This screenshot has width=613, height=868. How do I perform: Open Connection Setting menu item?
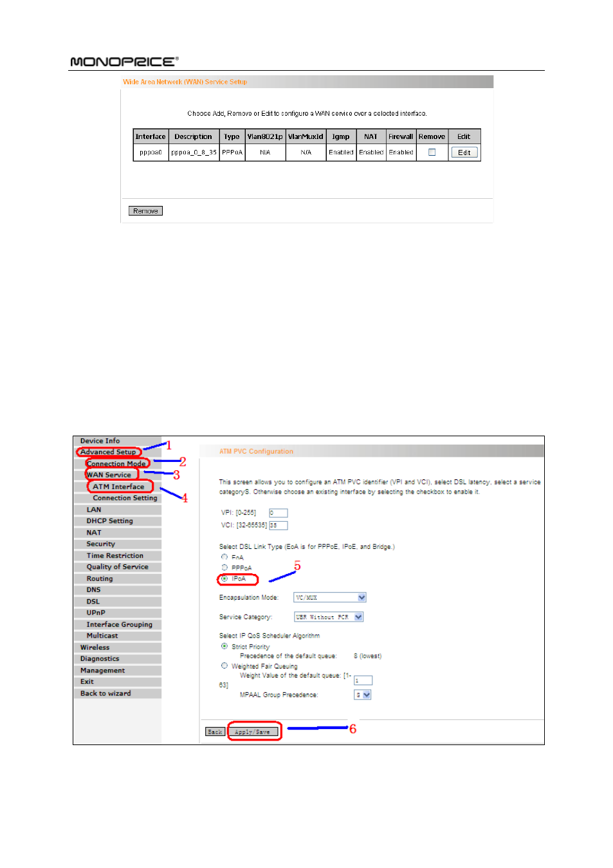125,498
